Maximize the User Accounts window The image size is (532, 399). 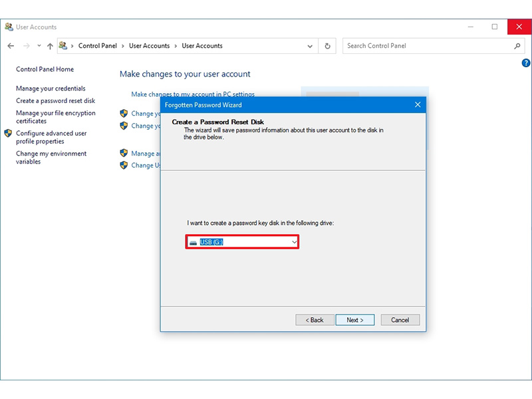495,27
